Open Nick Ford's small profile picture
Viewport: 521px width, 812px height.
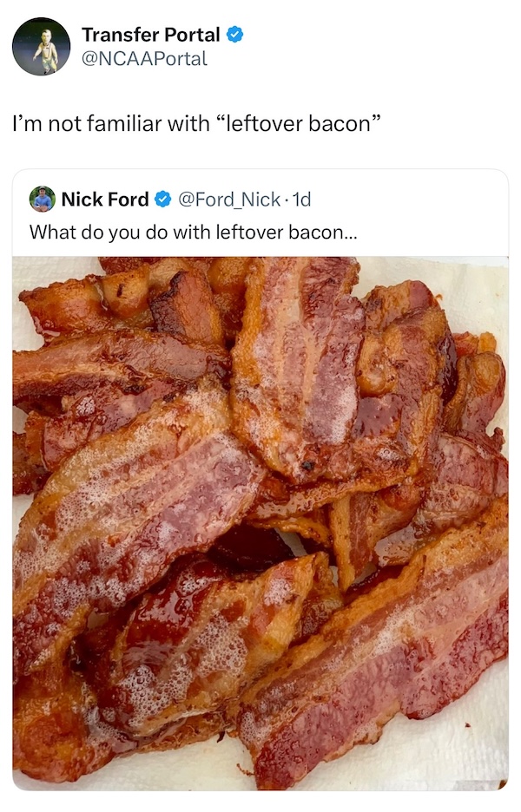click(42, 199)
